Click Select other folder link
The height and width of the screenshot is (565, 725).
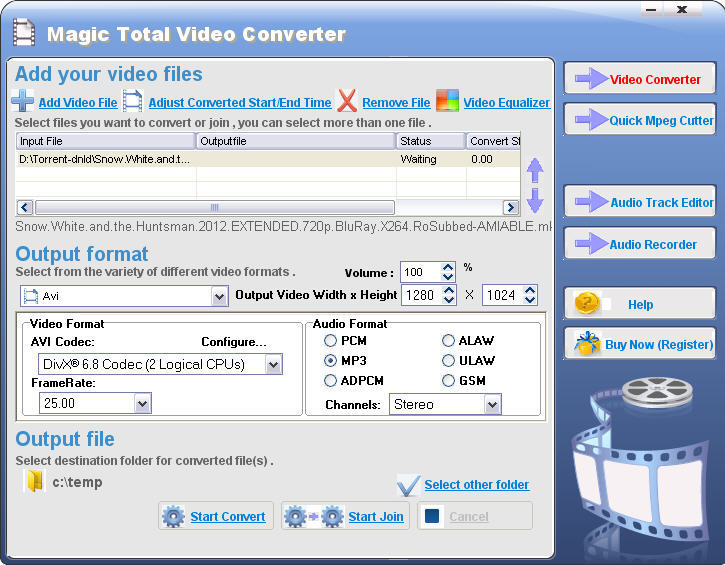coord(477,485)
